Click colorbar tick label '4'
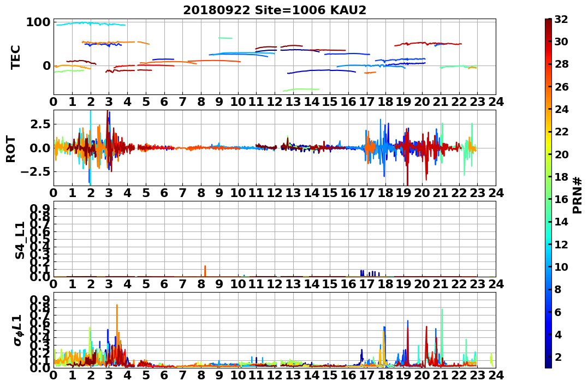 click(x=558, y=334)
